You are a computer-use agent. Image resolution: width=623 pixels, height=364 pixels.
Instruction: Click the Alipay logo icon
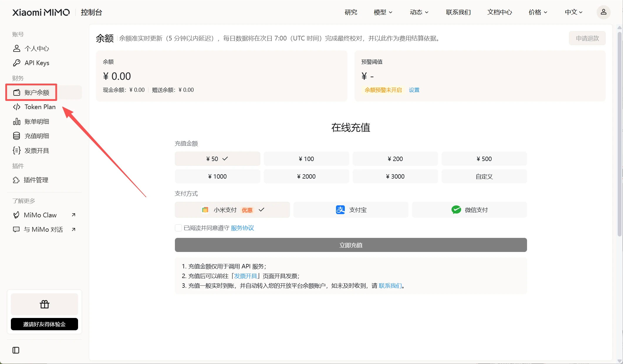340,210
